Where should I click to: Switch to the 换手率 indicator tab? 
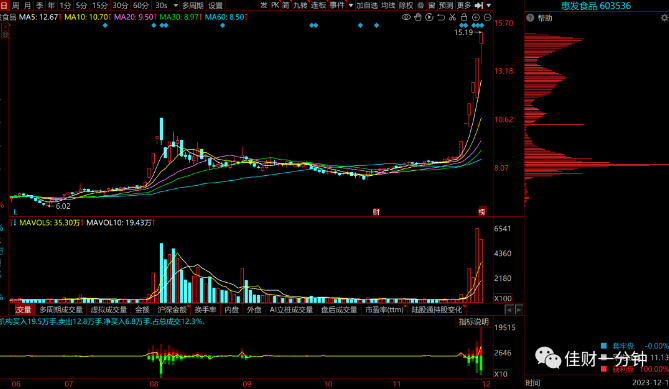click(205, 310)
